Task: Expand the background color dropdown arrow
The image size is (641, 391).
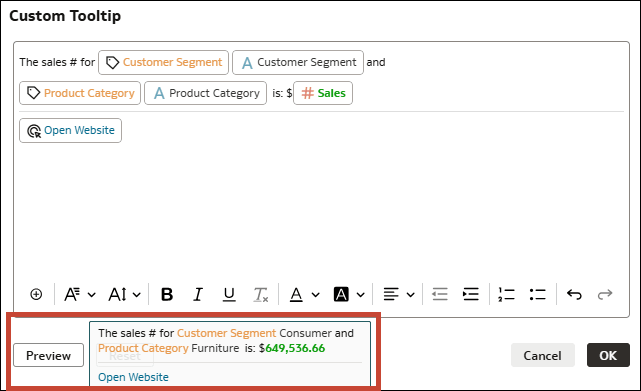Action: coord(360,294)
